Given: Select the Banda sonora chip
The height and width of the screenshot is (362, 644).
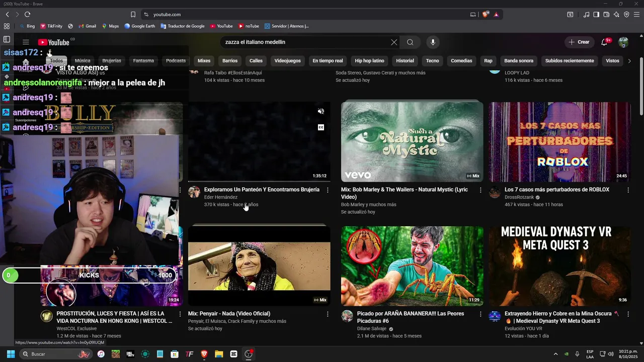Looking at the screenshot, I should point(519,61).
